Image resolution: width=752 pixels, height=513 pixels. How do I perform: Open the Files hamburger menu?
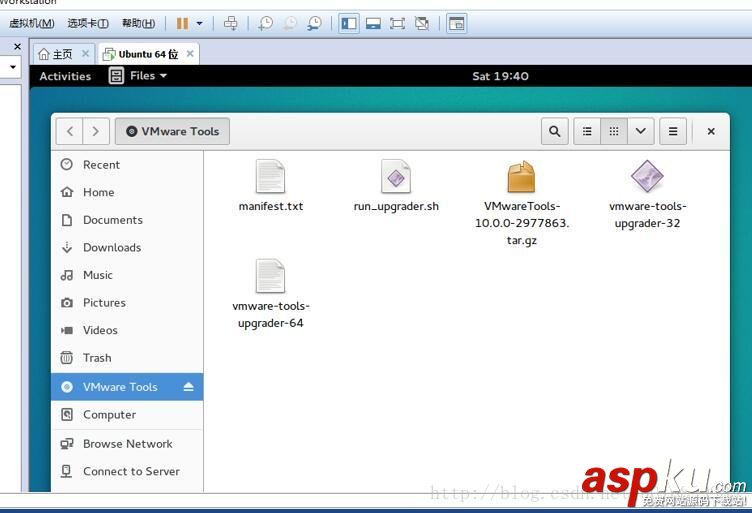673,131
